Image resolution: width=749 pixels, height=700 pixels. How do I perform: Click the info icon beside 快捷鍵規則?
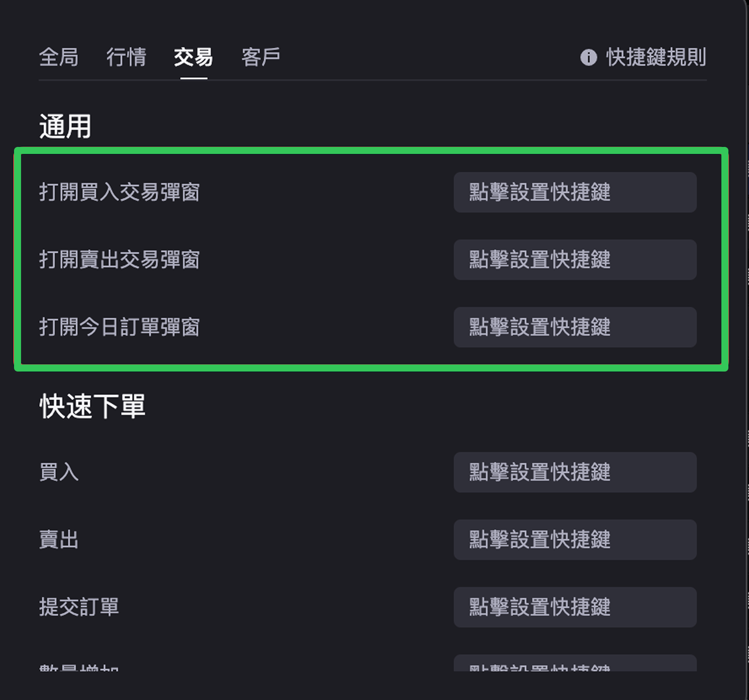(588, 58)
